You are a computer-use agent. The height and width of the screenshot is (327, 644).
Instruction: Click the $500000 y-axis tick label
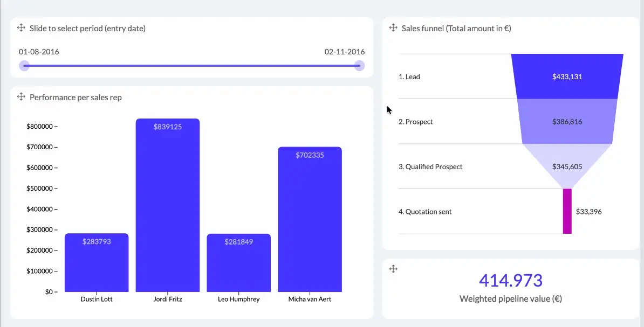pos(39,189)
